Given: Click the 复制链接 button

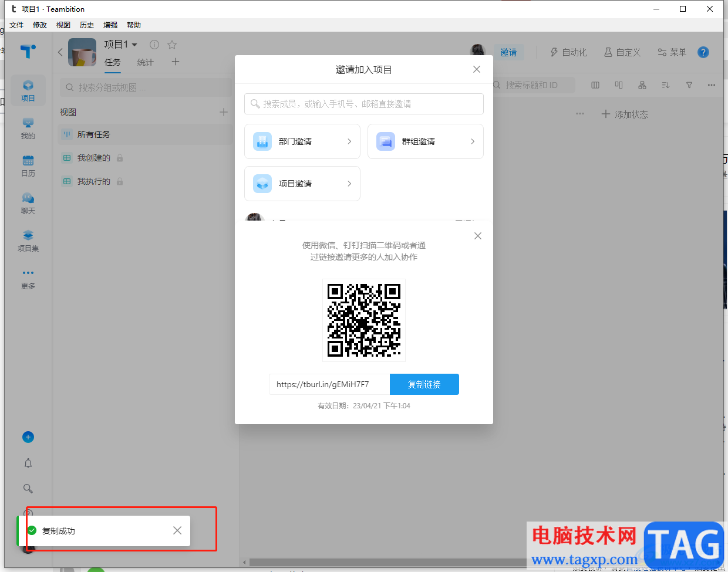Looking at the screenshot, I should coord(424,384).
